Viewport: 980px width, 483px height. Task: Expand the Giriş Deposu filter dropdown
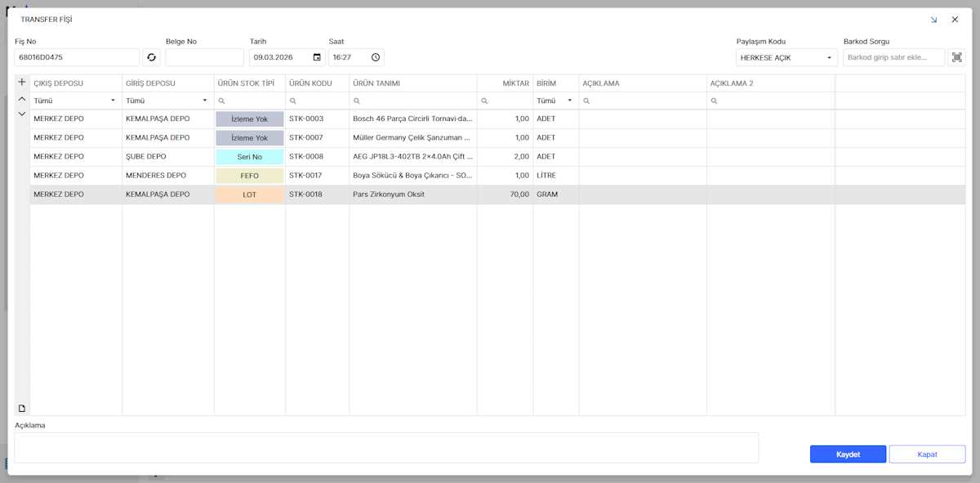(x=205, y=101)
